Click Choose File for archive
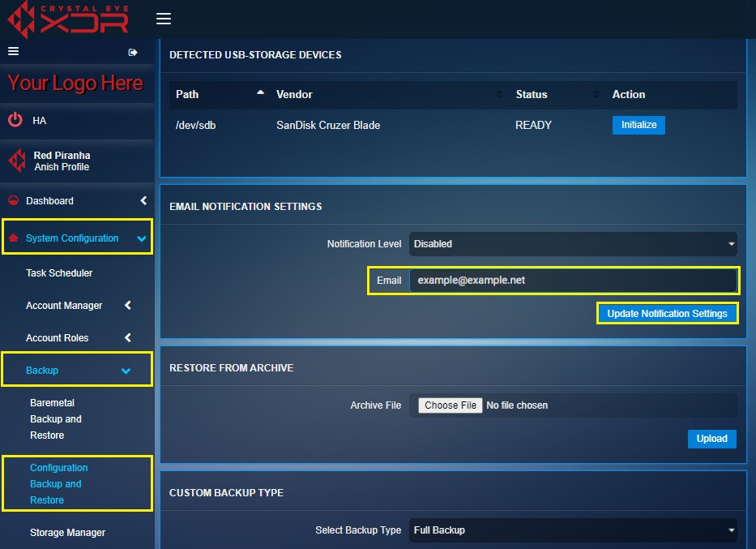 click(x=451, y=405)
